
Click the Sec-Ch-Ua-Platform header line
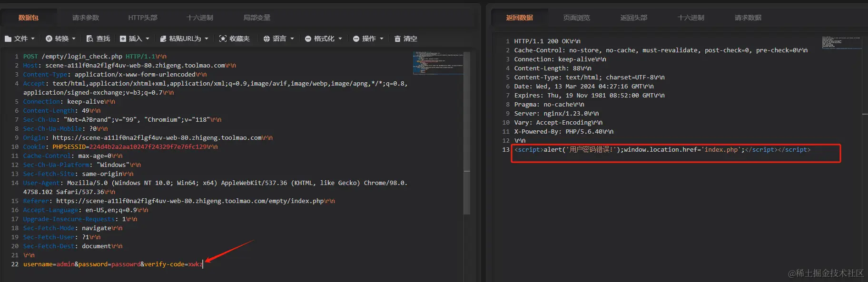[x=82, y=165]
